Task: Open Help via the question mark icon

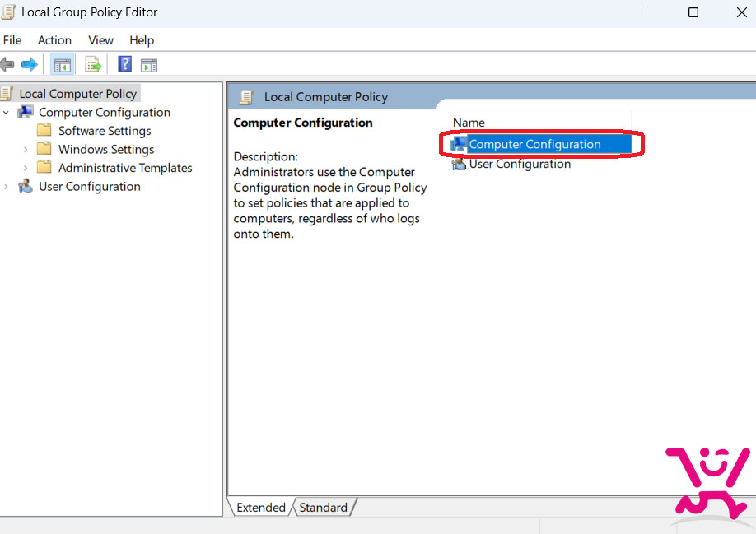Action: click(x=125, y=64)
